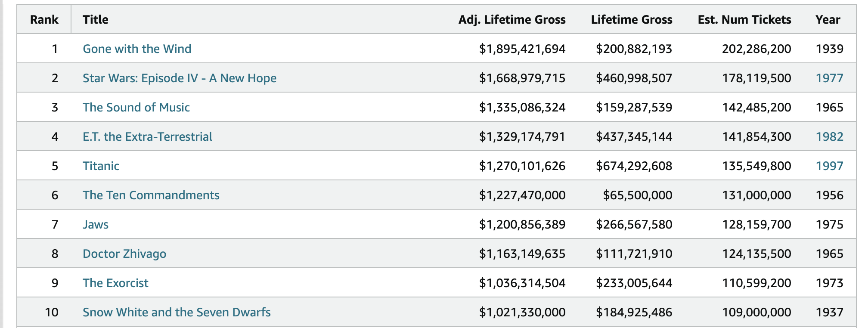
Task: Open the Titanic movie link
Action: [x=101, y=166]
